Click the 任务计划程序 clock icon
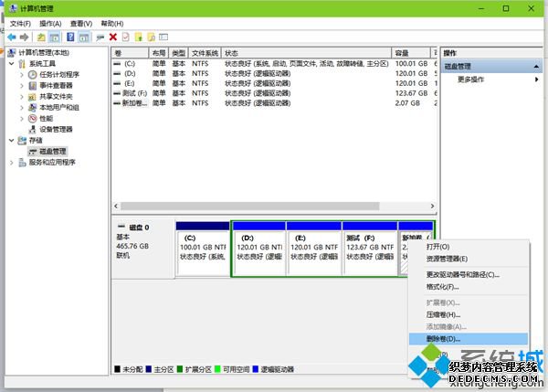548x392 pixels. coord(33,75)
